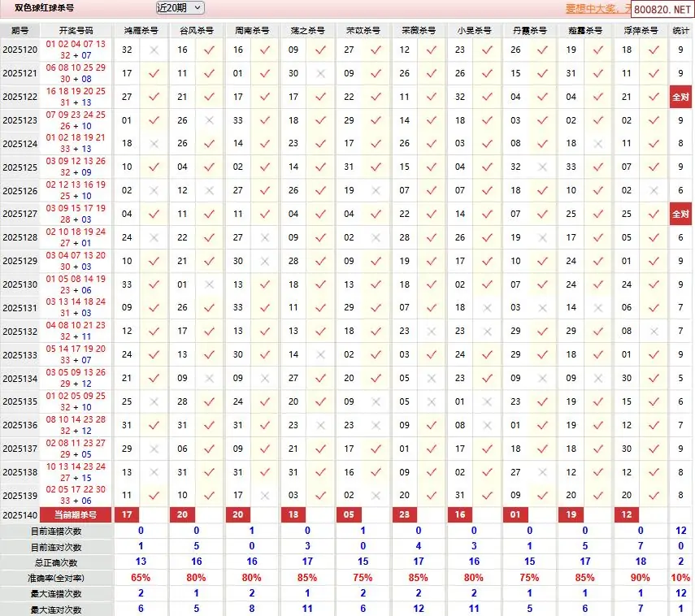Click the checkmark for 谷风杀号 in row 2025120
The width and height of the screenshot is (695, 616).
click(210, 50)
